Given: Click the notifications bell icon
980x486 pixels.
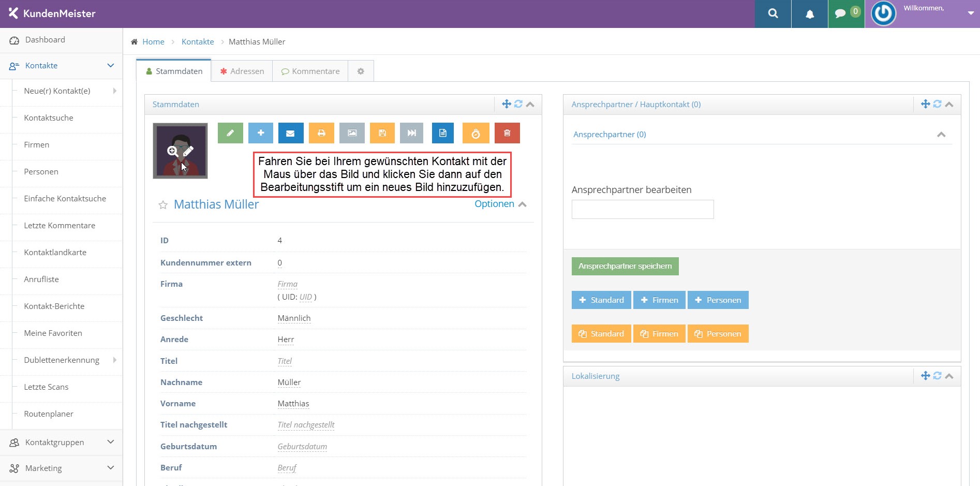Looking at the screenshot, I should click(809, 13).
